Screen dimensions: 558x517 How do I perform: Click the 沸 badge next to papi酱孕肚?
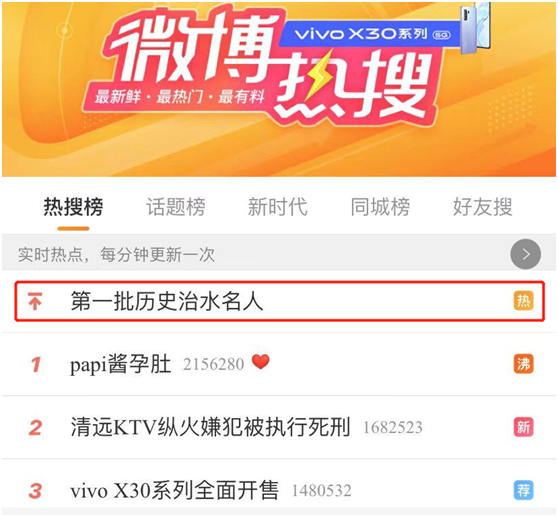523,364
